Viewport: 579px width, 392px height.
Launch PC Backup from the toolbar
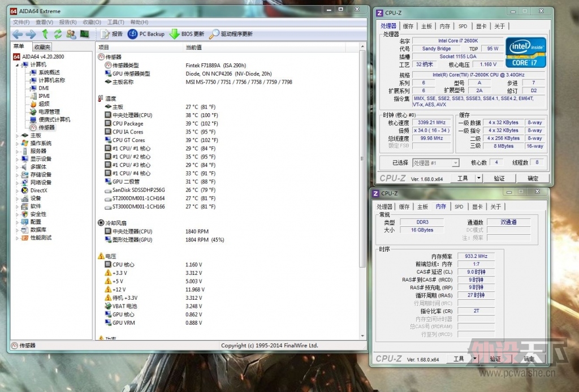coord(146,34)
